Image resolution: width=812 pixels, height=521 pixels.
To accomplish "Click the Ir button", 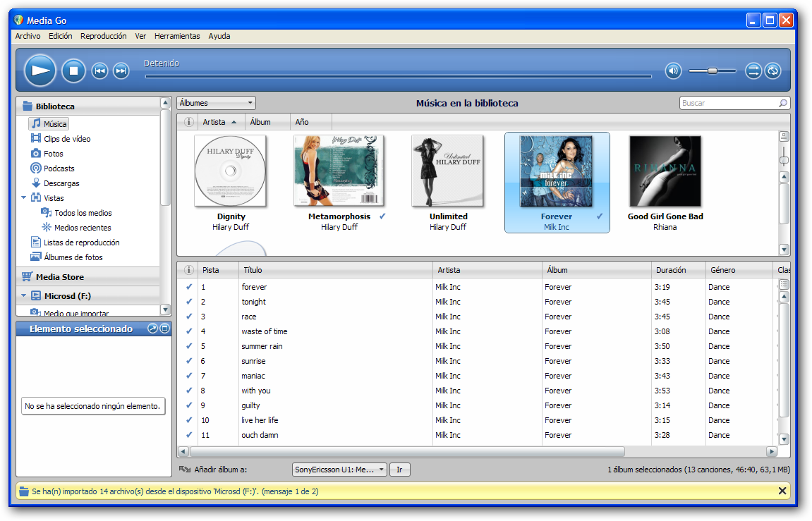I will (x=399, y=470).
